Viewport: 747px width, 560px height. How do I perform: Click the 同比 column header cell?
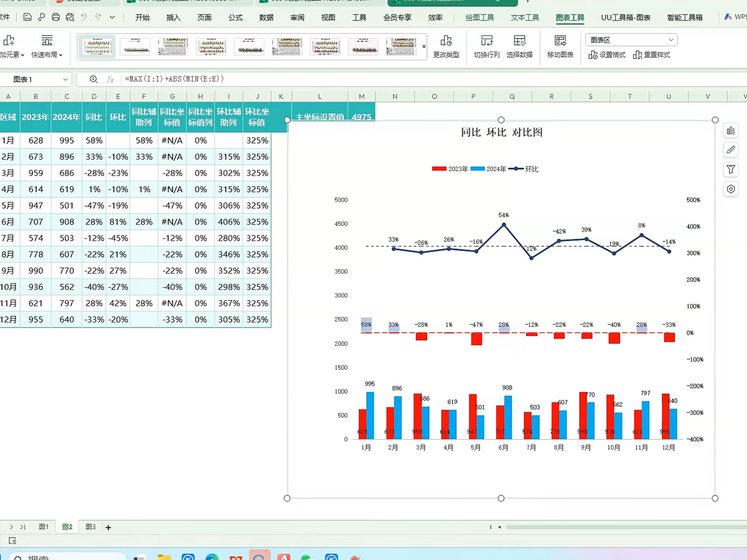(93, 117)
